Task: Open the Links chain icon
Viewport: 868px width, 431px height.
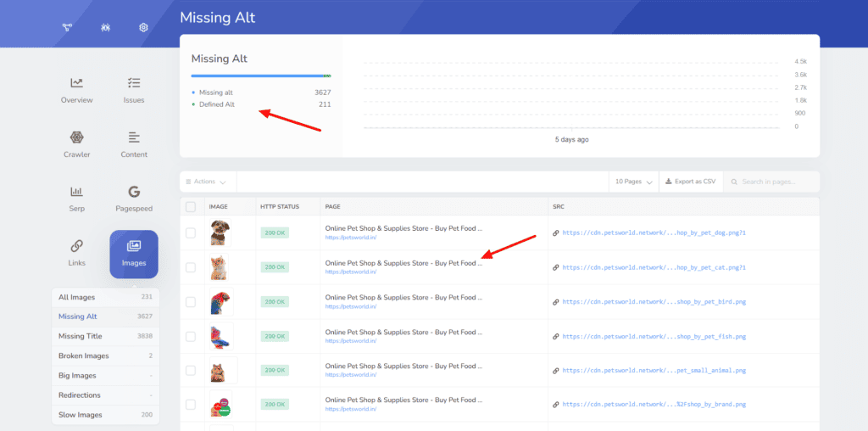Action: point(77,246)
